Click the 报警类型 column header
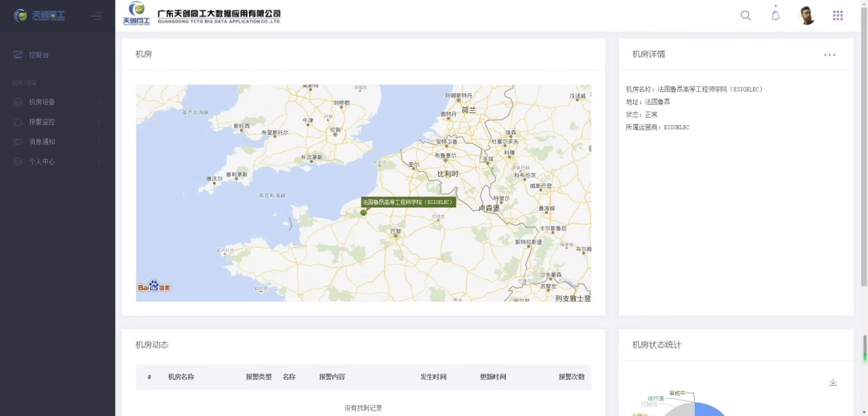 (259, 377)
